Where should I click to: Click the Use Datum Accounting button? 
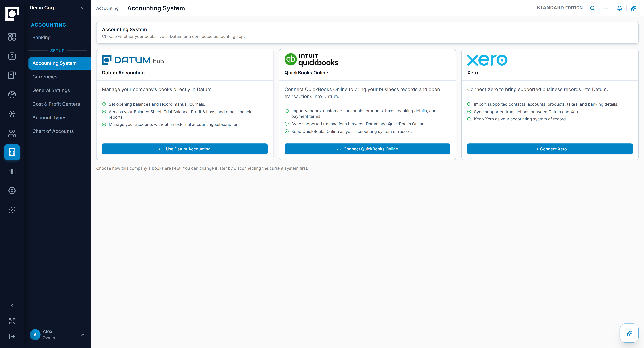point(185,149)
